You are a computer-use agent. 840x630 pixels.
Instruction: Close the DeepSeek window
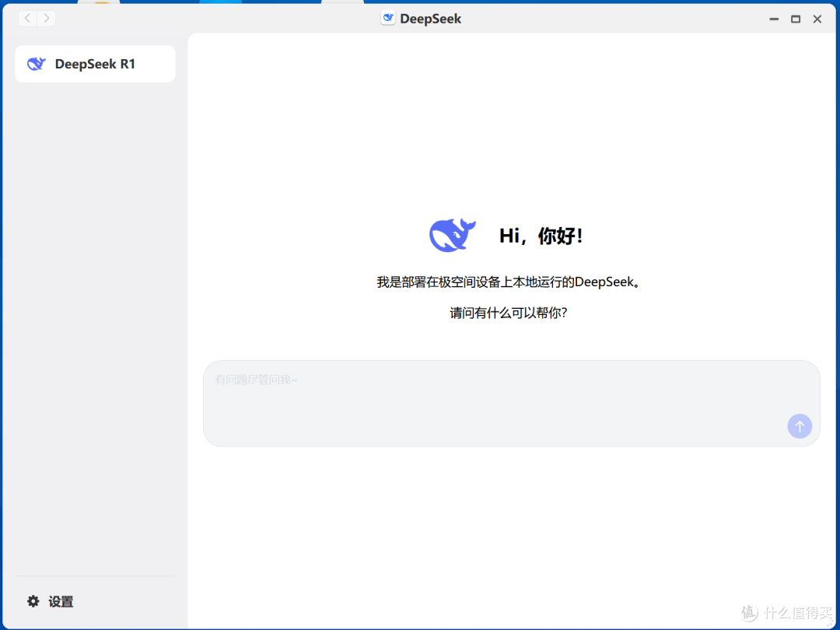point(817,19)
